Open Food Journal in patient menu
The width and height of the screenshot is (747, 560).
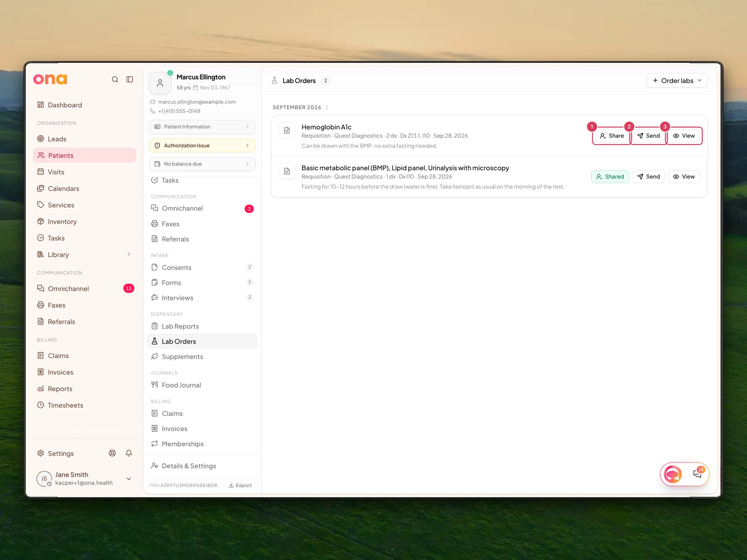click(202, 385)
